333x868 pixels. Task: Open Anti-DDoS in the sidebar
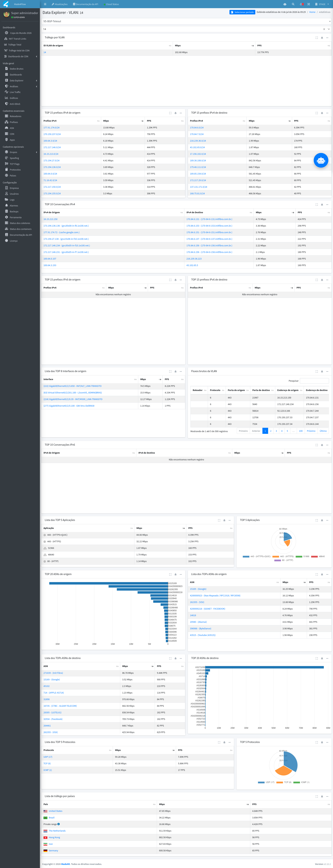pos(15,104)
